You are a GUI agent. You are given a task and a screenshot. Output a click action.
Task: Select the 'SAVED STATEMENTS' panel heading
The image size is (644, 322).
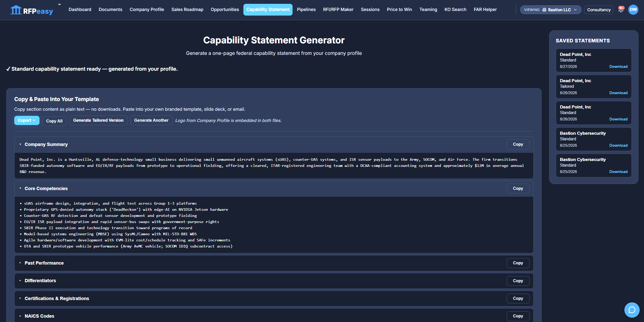(x=583, y=41)
